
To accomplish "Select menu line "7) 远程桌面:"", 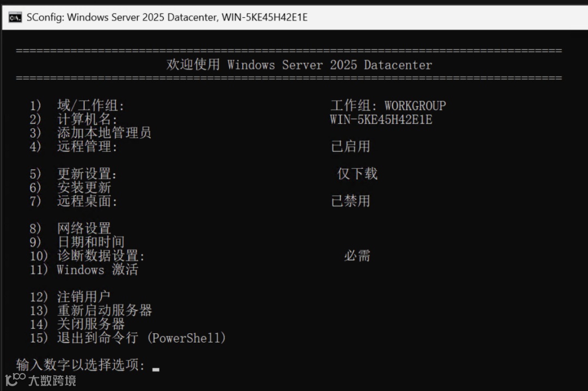I will (x=73, y=201).
